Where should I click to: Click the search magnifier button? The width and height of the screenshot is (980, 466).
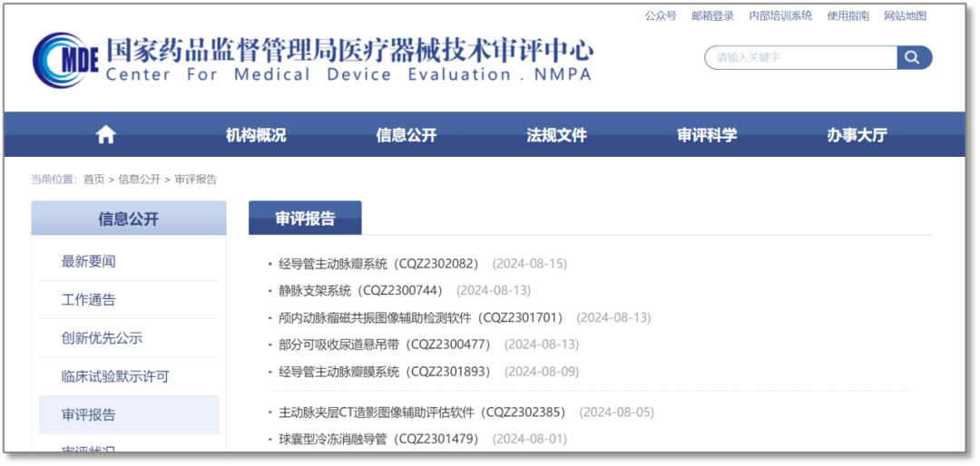tap(914, 58)
